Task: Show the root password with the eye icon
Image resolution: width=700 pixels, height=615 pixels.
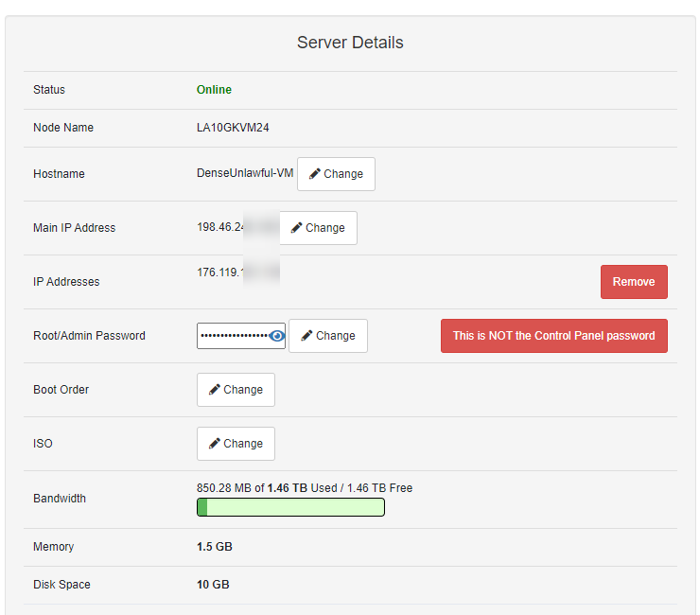Action: point(277,336)
